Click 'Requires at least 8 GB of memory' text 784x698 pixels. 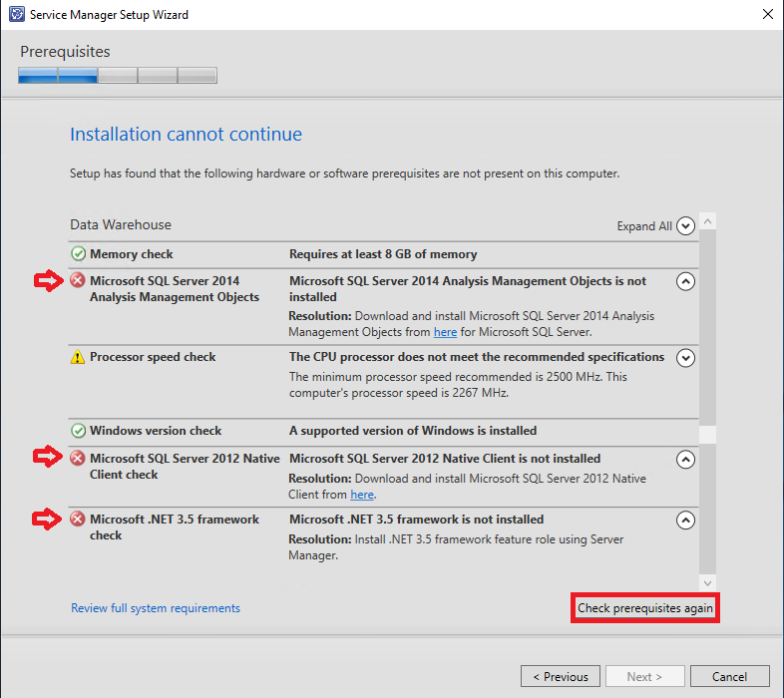pos(383,254)
